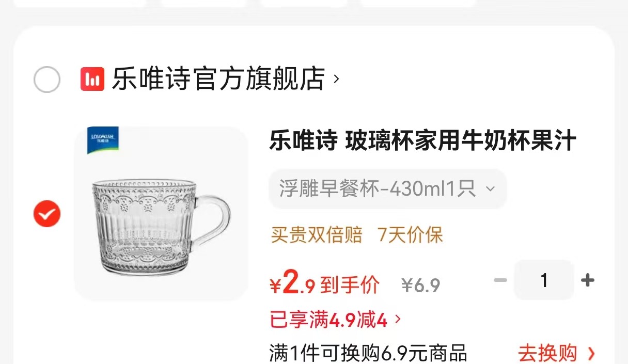Focus the quantity field showing 1
628x364 pixels.
[x=544, y=280]
